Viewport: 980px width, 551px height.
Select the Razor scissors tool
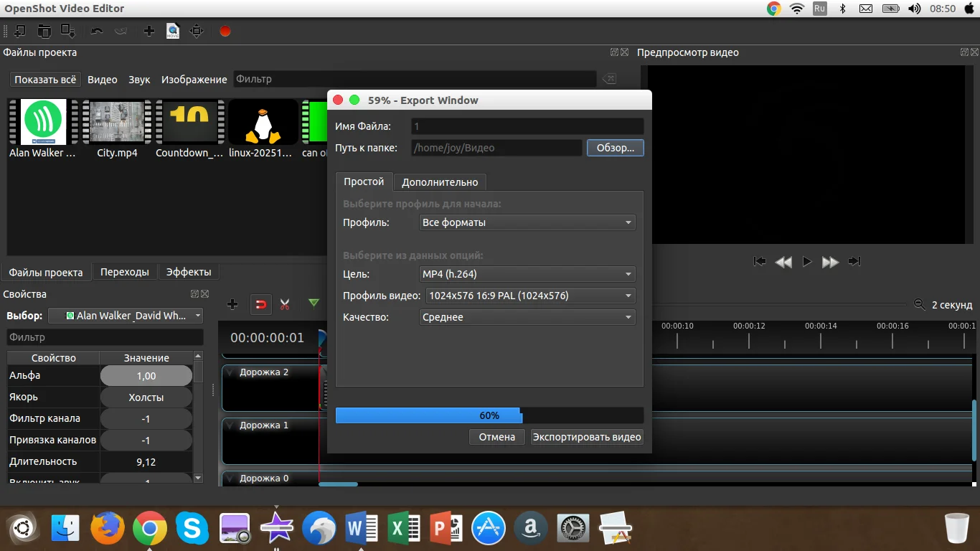click(285, 305)
